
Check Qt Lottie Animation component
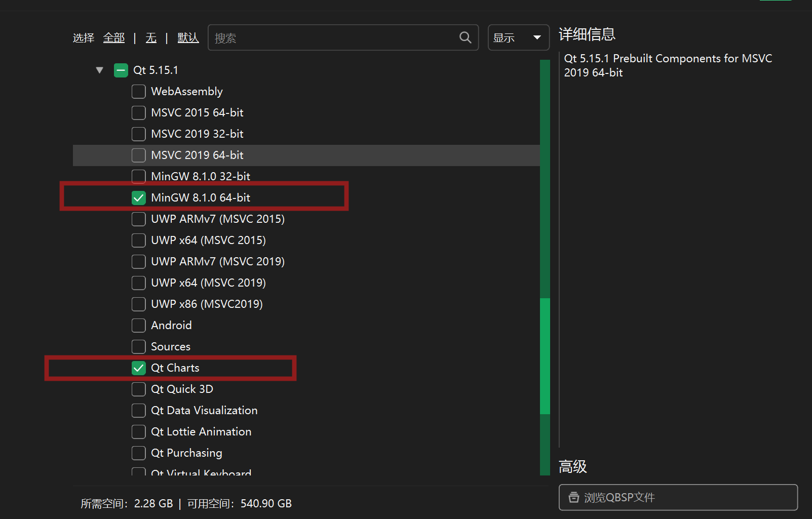coord(138,432)
